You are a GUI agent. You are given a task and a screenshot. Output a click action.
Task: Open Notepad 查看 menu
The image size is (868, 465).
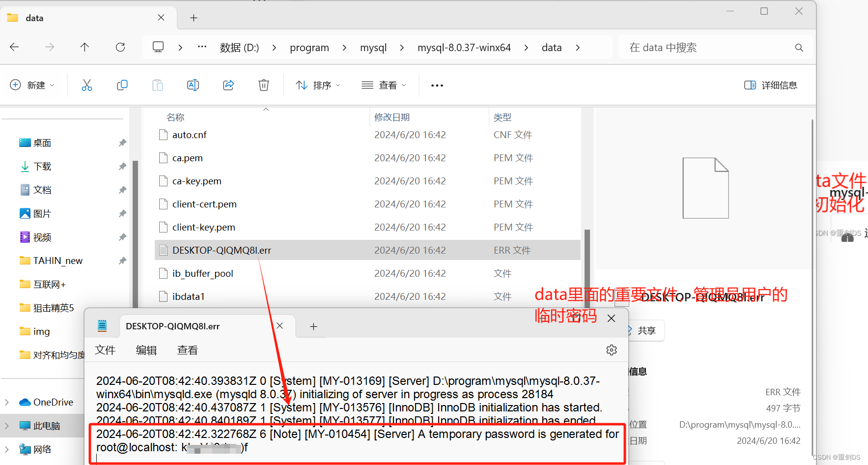188,350
